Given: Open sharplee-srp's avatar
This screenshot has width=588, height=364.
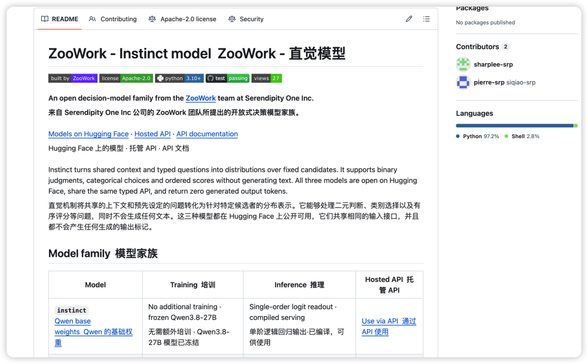Looking at the screenshot, I should point(463,64).
